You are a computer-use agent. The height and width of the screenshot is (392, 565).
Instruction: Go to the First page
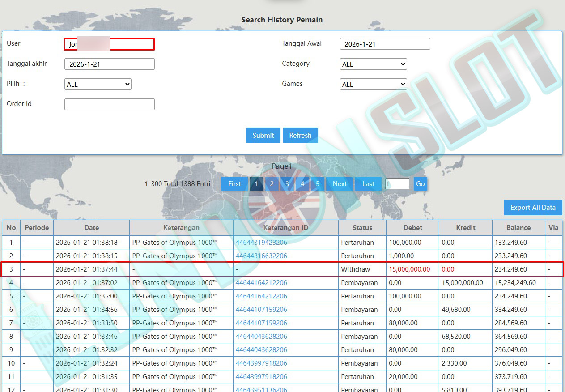click(234, 184)
